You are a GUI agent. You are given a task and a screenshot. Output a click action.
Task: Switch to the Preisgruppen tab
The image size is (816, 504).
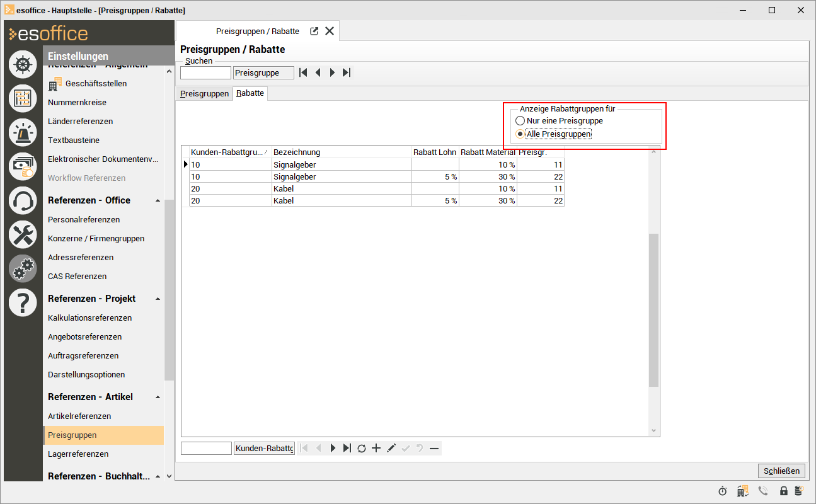click(x=204, y=93)
